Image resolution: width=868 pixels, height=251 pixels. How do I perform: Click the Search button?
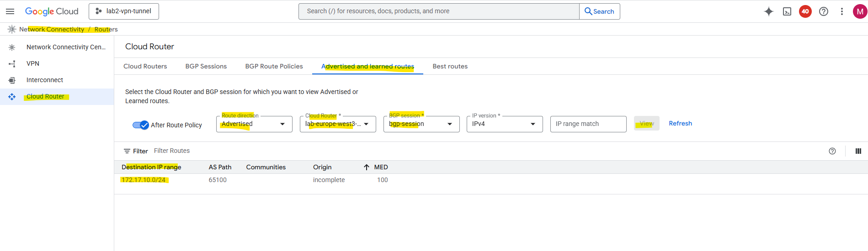click(x=599, y=11)
